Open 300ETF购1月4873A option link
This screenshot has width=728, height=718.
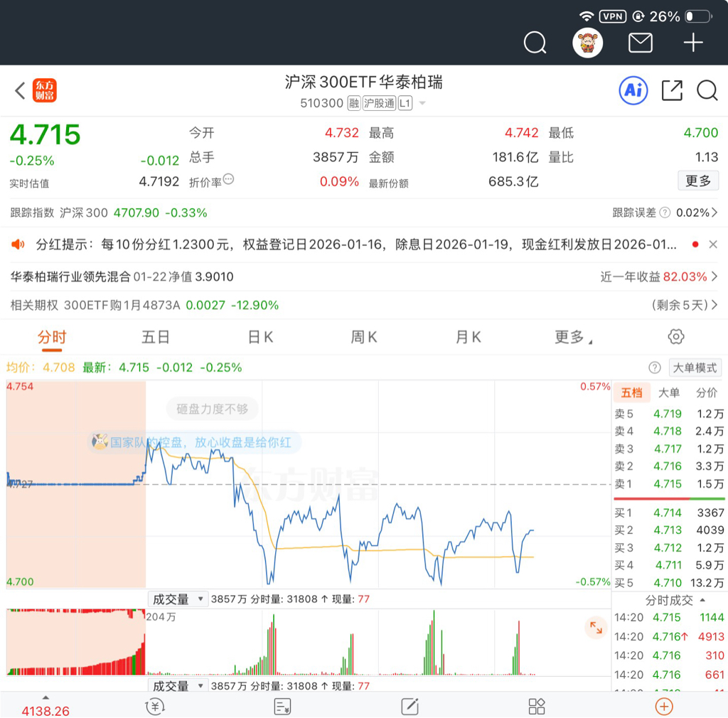tap(144, 305)
